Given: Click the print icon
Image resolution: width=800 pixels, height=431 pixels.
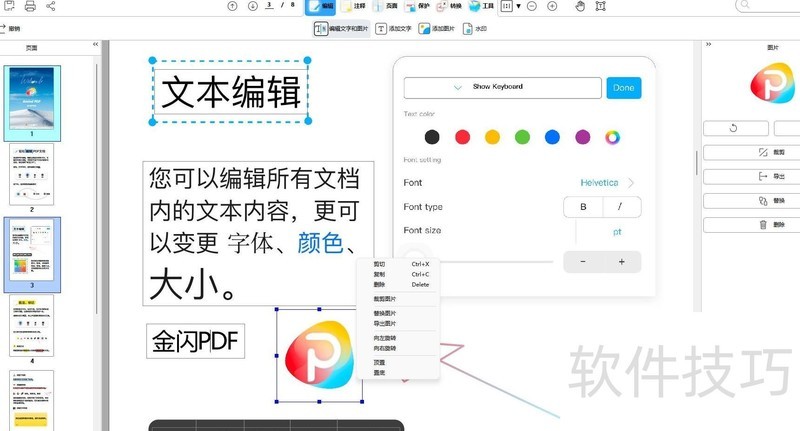Looking at the screenshot, I should tap(30, 6).
